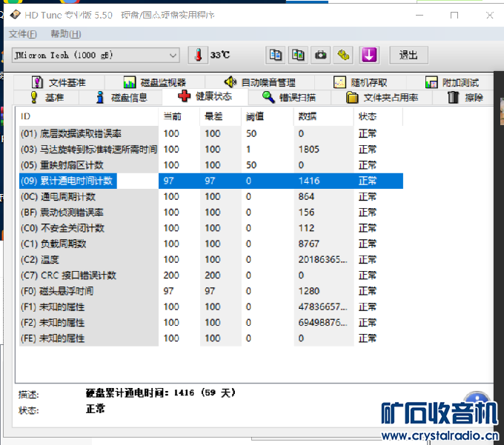Select the (C7) CRC 接口错误计数 row

pos(210,275)
